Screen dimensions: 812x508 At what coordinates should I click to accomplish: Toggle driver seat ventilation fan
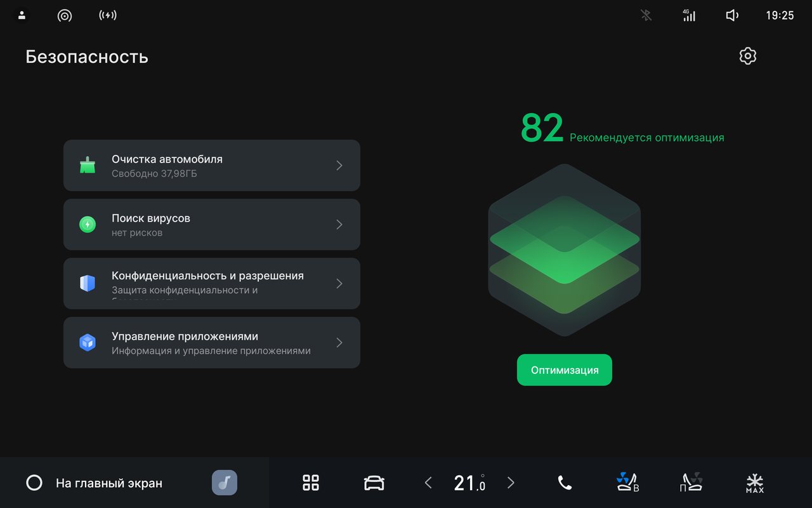coord(628,483)
